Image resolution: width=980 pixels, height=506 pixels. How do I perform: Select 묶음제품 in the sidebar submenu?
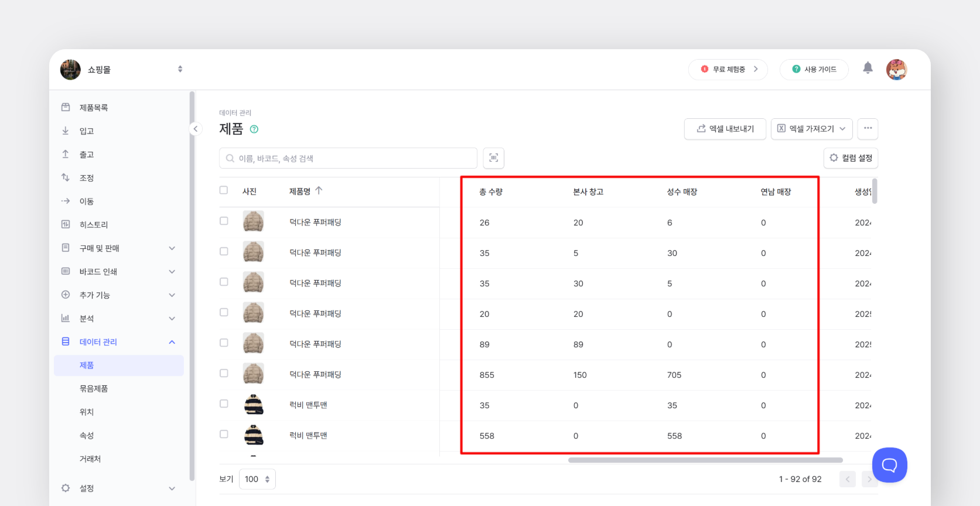pos(94,389)
